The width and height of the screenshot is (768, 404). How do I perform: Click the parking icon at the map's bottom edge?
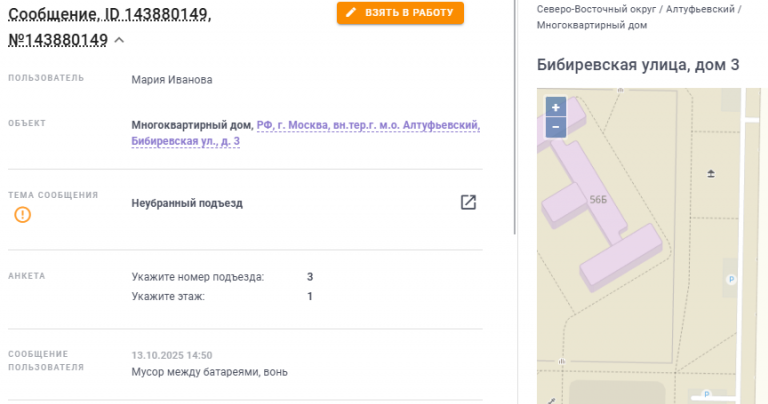pyautogui.click(x=706, y=394)
